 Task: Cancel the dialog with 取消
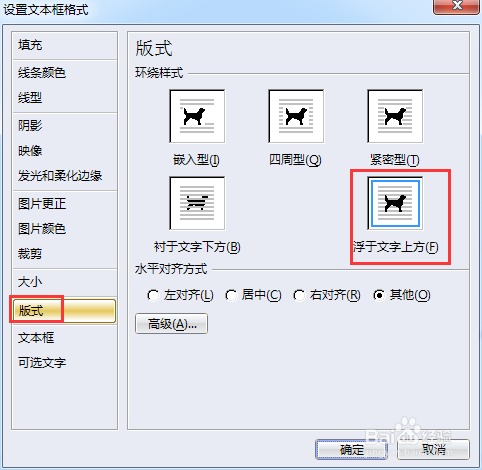click(433, 450)
